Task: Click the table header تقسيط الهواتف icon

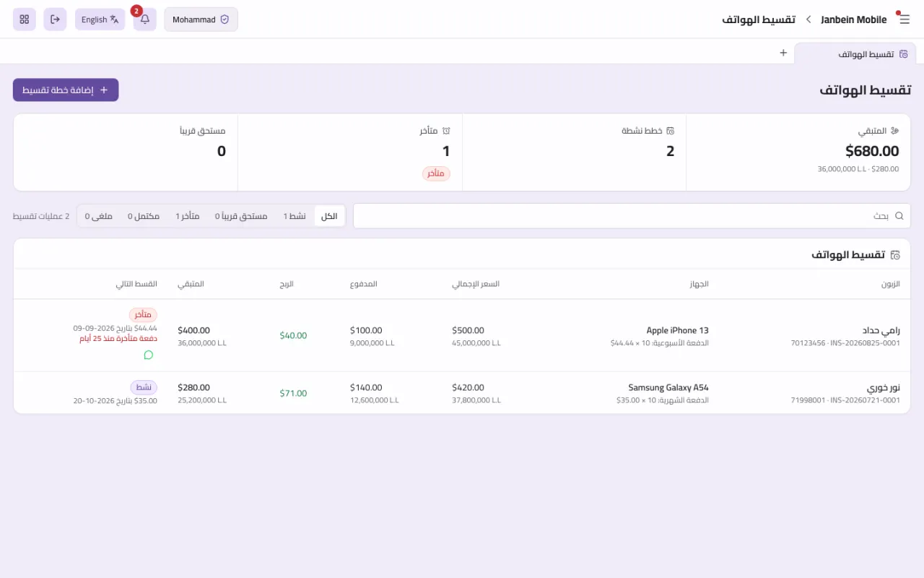Action: pyautogui.click(x=895, y=255)
